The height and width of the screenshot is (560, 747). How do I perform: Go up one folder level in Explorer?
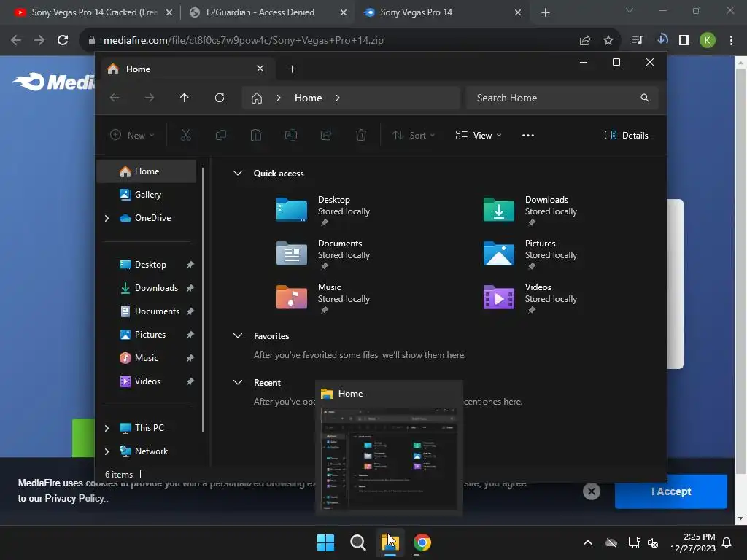(185, 98)
